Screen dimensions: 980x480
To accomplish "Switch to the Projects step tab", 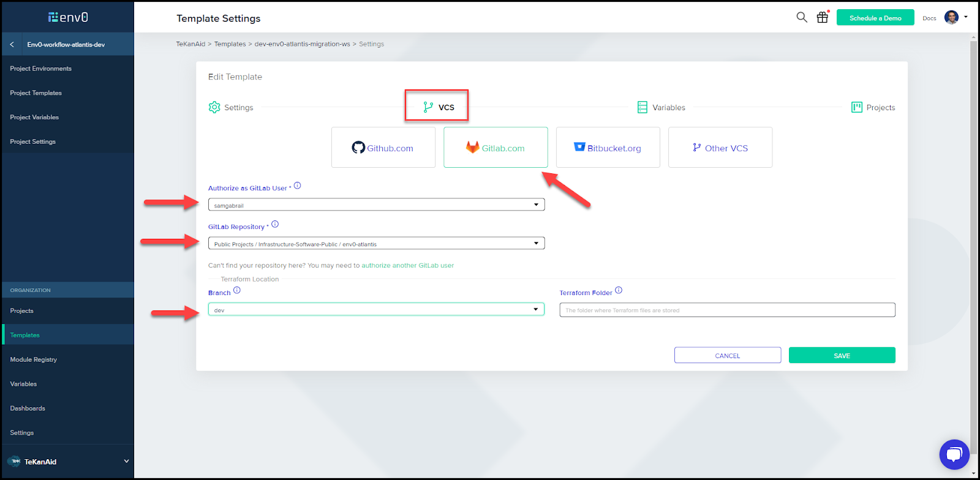I will click(873, 107).
